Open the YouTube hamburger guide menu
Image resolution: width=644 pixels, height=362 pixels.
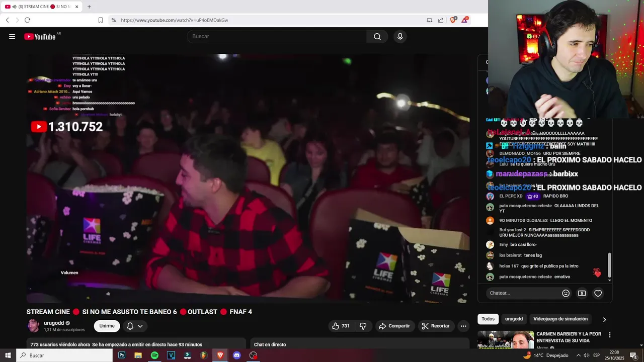coord(12,36)
